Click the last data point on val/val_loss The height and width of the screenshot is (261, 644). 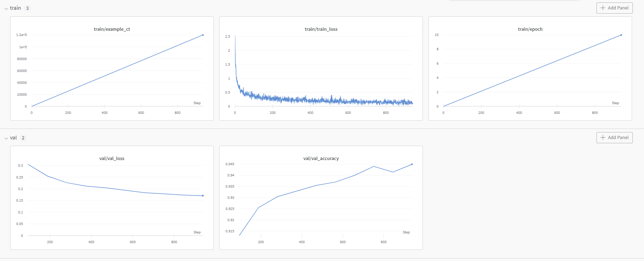pos(203,196)
